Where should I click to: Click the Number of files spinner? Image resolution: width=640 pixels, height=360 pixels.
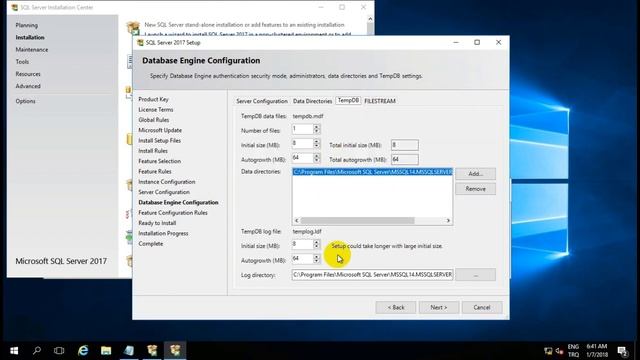[x=316, y=129]
